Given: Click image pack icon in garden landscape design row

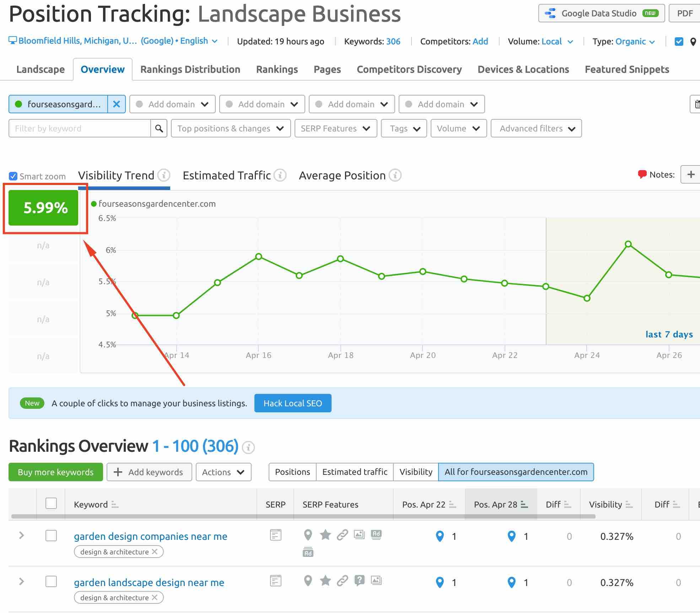Looking at the screenshot, I should point(376,580).
